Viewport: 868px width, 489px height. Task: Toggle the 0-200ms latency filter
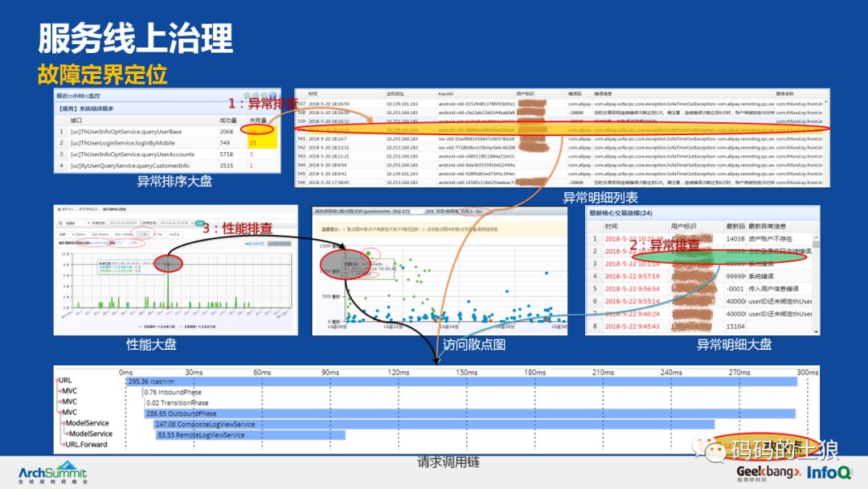point(79,233)
